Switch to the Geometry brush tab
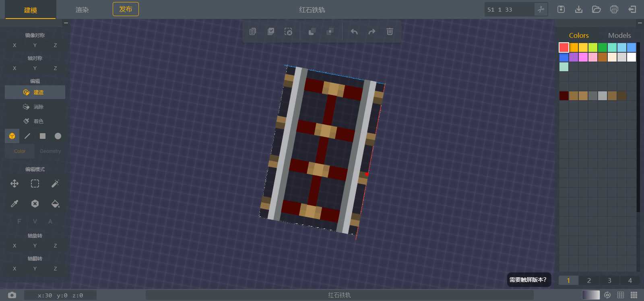 [x=50, y=151]
